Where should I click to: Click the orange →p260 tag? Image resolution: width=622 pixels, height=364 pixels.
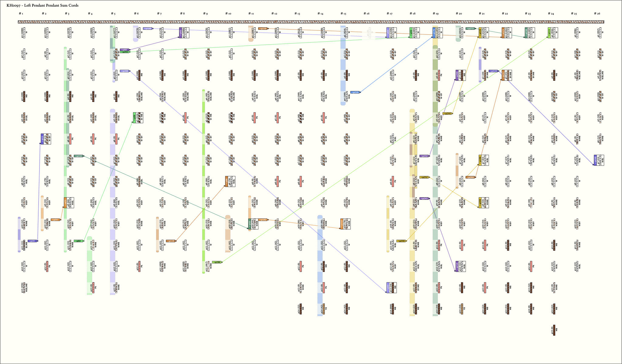click(x=470, y=177)
